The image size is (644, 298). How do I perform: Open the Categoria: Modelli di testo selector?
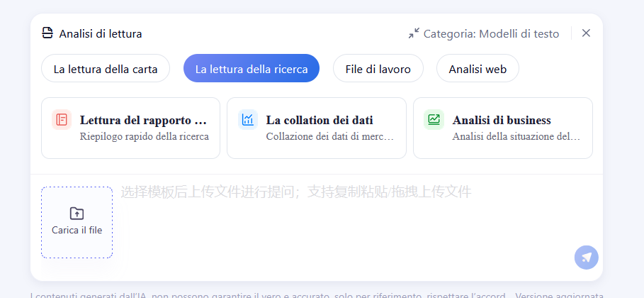point(491,33)
